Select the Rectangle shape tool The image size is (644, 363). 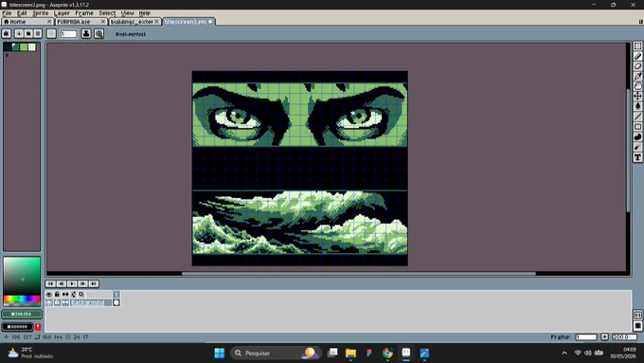pyautogui.click(x=637, y=127)
